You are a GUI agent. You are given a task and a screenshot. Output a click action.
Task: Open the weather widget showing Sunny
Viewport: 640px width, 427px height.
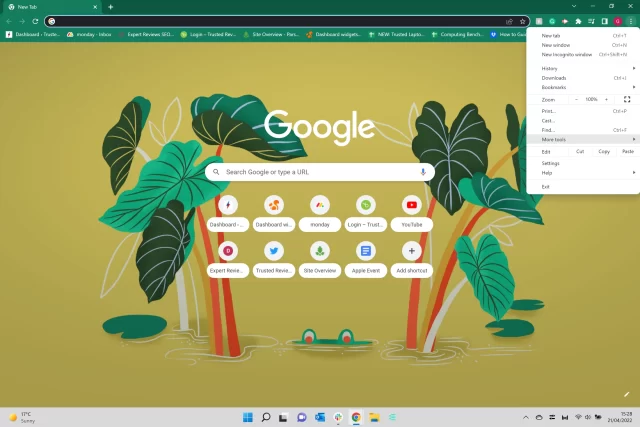[x=22, y=417]
